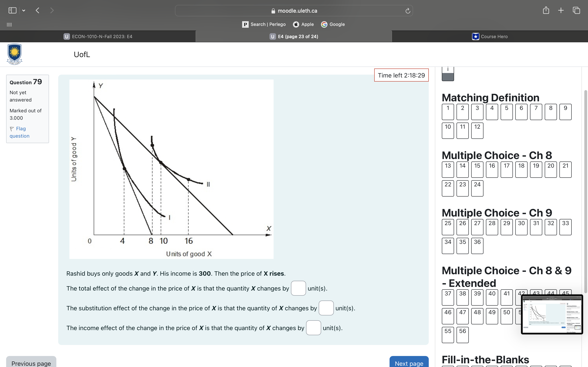Click the total effect answer field
This screenshot has height=367, width=588.
point(298,288)
